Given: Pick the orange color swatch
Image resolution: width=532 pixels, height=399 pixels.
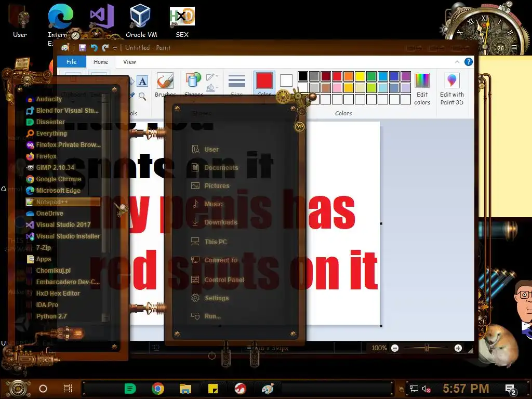Looking at the screenshot, I should (349, 76).
